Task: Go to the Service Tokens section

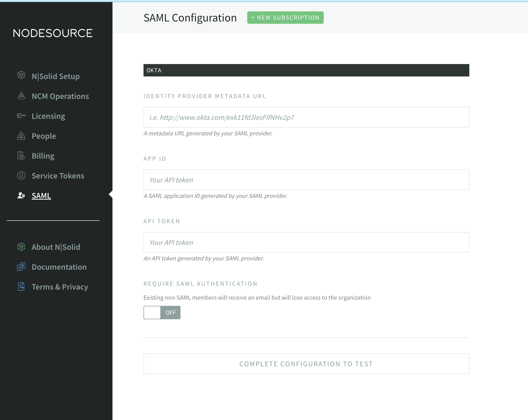Action: 58,176
